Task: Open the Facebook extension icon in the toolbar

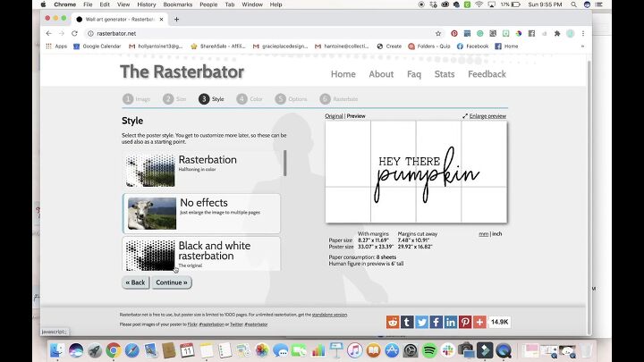Action: 531,34
